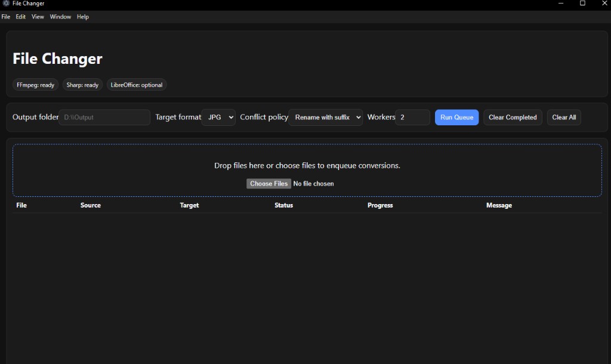611x364 pixels.
Task: Open the Edit menu
Action: click(21, 17)
